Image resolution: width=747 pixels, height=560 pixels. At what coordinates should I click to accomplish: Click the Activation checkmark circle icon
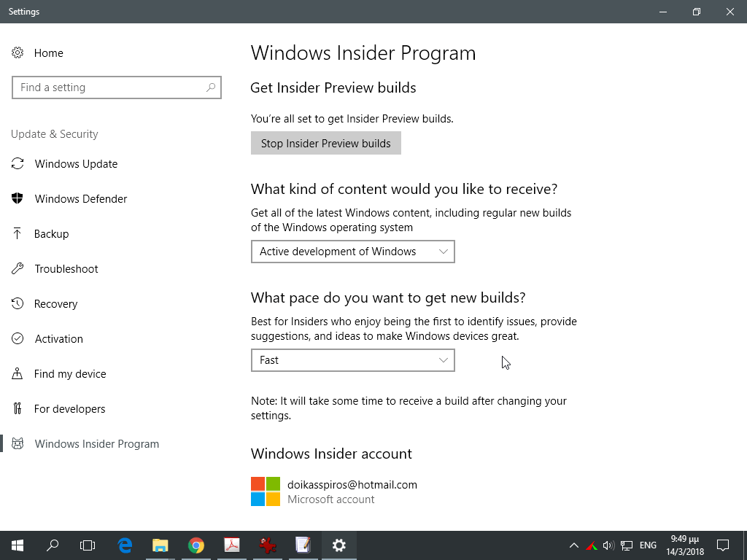click(18, 338)
